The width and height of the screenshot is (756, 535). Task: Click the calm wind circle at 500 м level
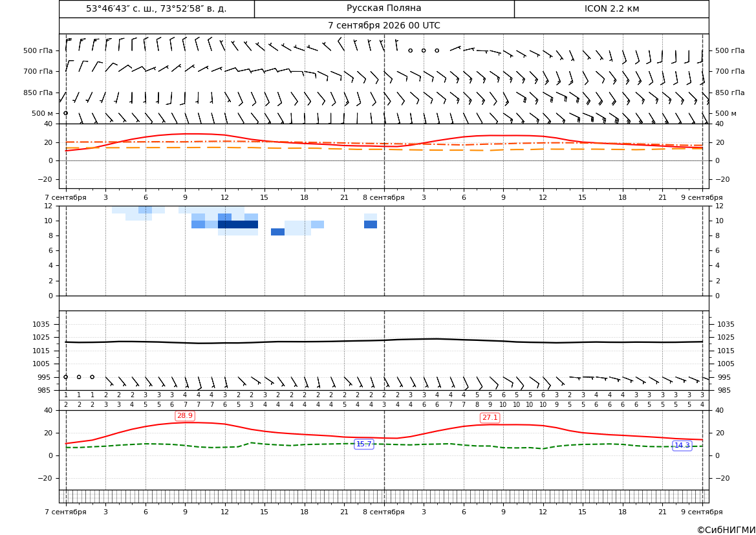point(65,113)
